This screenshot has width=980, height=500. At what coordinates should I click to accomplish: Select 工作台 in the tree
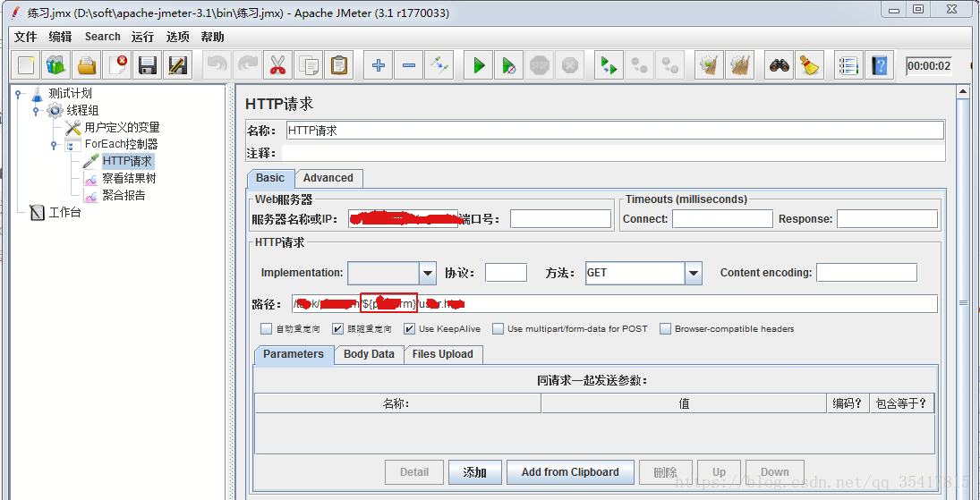coord(65,213)
